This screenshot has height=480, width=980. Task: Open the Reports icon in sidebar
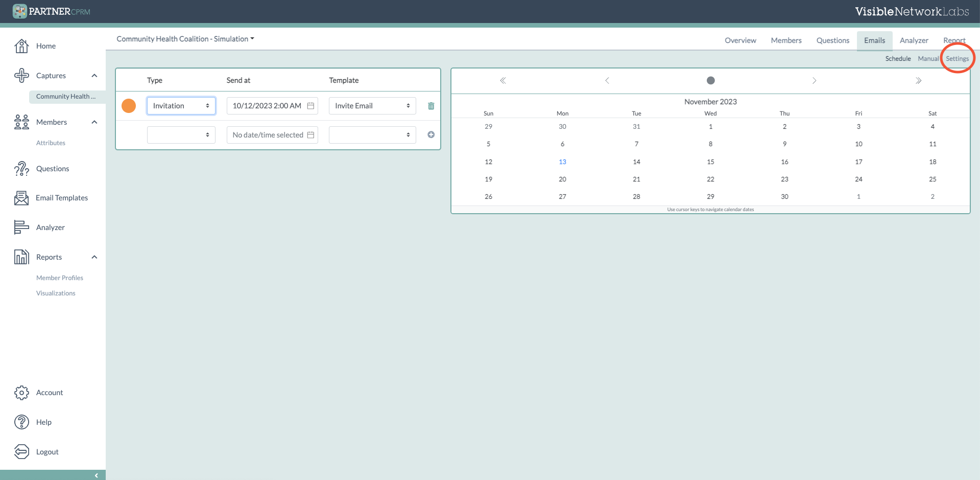pyautogui.click(x=21, y=257)
